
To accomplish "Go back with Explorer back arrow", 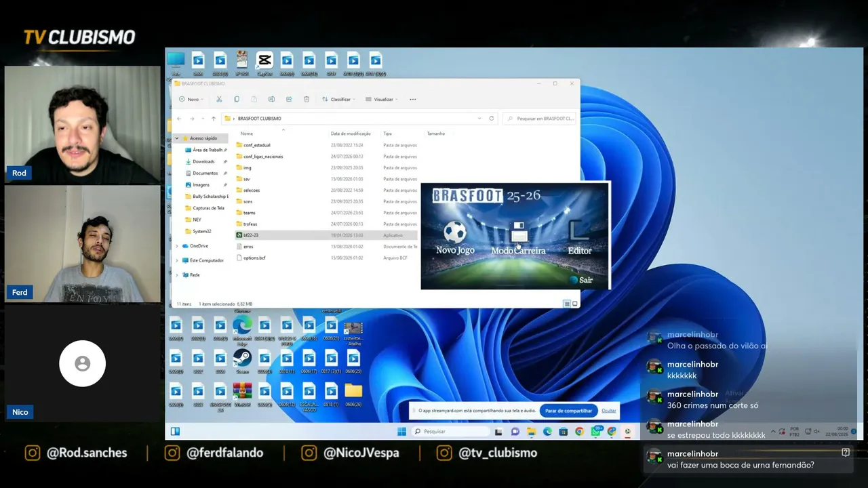I will coord(179,119).
